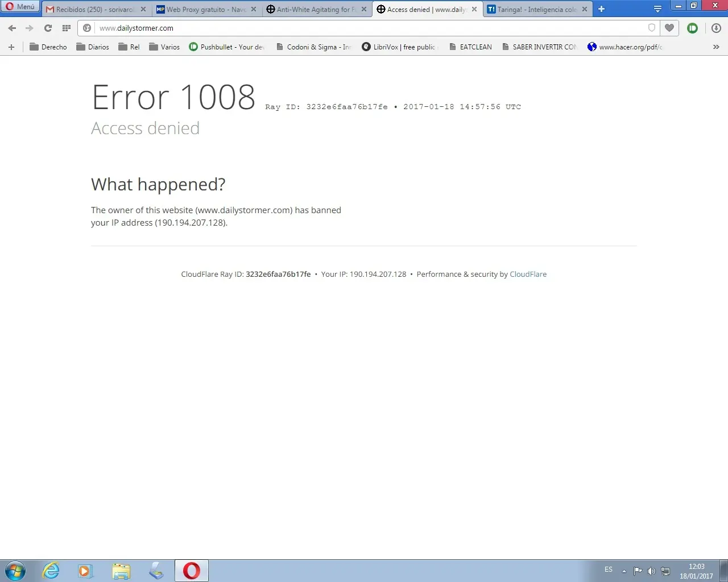This screenshot has width=728, height=582.
Task: Click the 'Error 1008' heading
Action: pyautogui.click(x=173, y=97)
